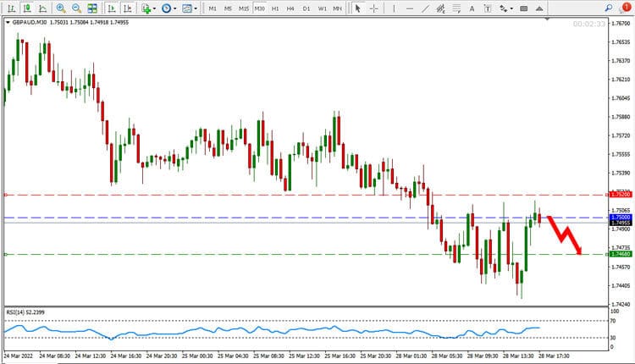Toggle chart auto scroll
635x364 pixels.
(111, 8)
